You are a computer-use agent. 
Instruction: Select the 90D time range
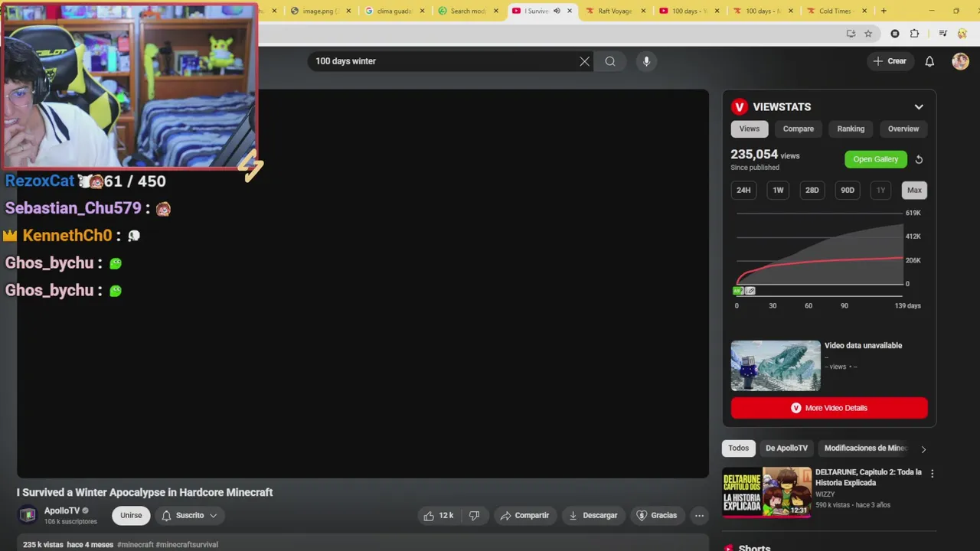(x=848, y=190)
